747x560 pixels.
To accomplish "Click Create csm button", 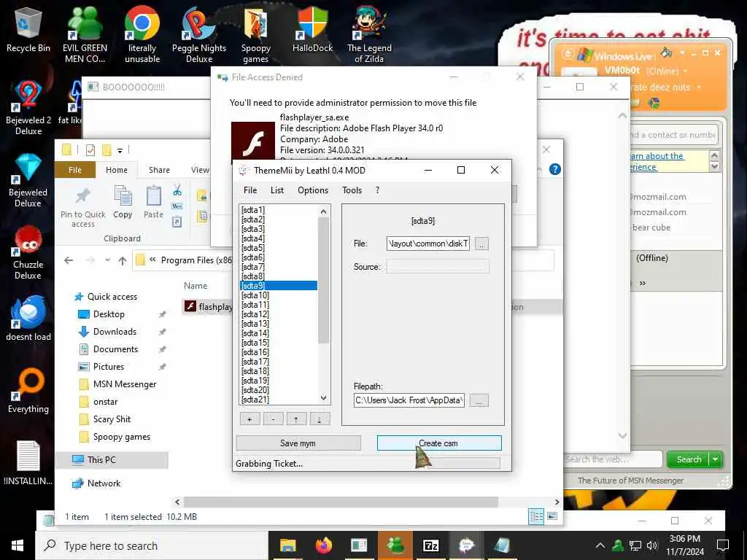I will [x=438, y=443].
